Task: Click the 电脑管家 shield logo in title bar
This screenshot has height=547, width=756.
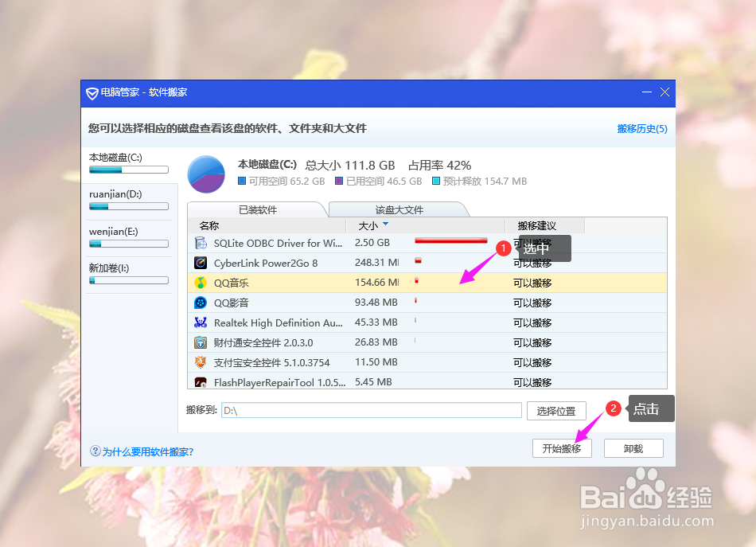Action: (x=92, y=92)
